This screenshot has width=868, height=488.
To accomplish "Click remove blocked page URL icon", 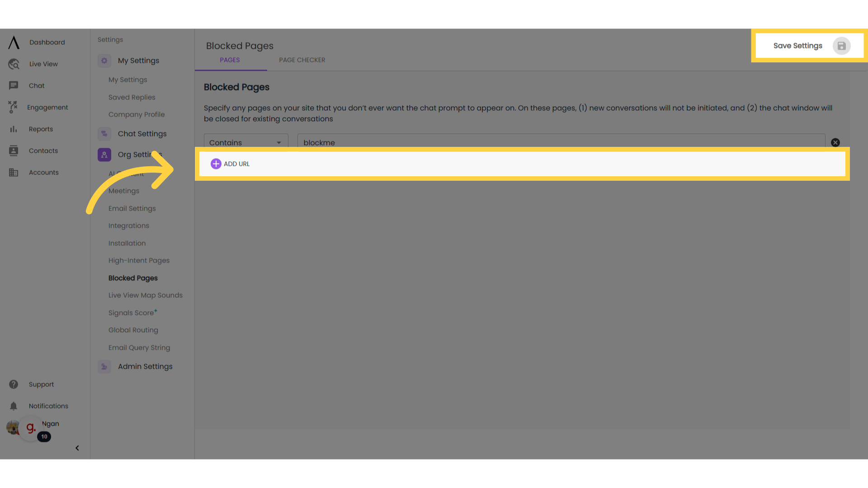I will [836, 142].
